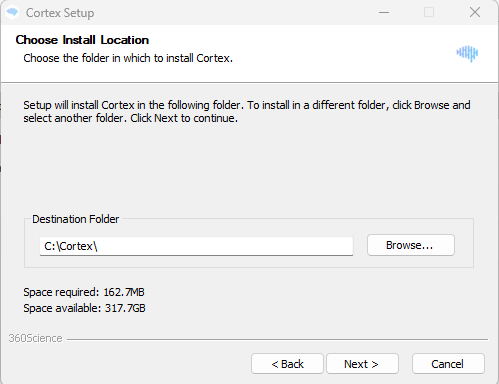The height and width of the screenshot is (384, 499).
Task: Click the Cortex brain icon in title bar
Action: [x=12, y=13]
